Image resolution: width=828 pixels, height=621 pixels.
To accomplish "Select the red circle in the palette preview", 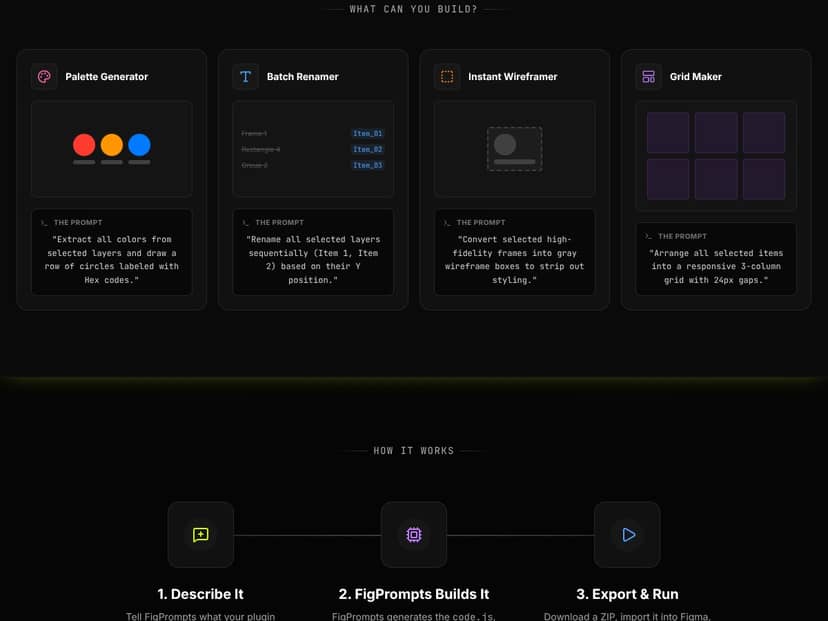I will (84, 145).
